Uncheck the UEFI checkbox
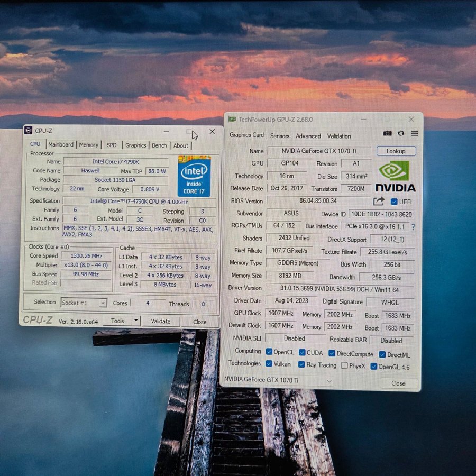The height and width of the screenshot is (476, 476). 393,202
